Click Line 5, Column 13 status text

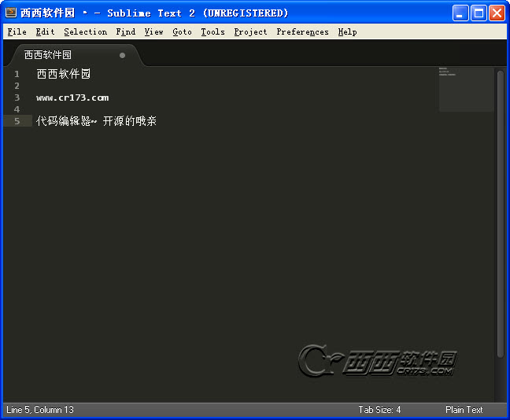coord(40,410)
